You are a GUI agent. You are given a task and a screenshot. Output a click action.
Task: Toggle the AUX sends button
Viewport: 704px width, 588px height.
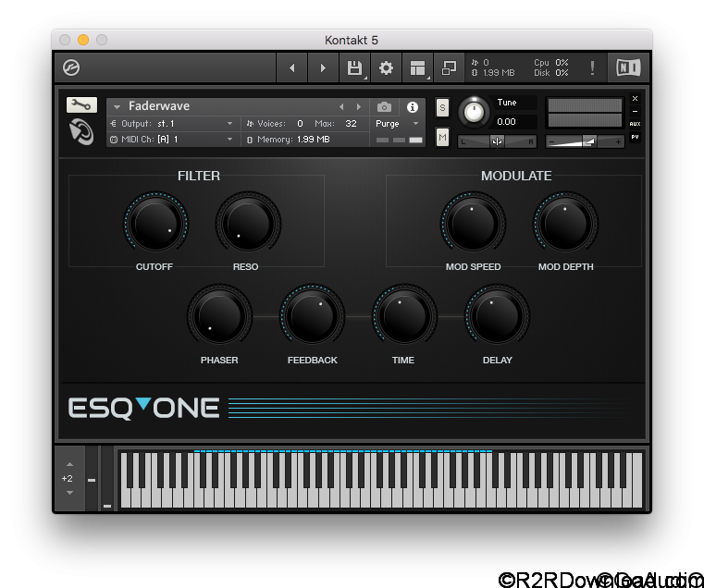tap(635, 123)
